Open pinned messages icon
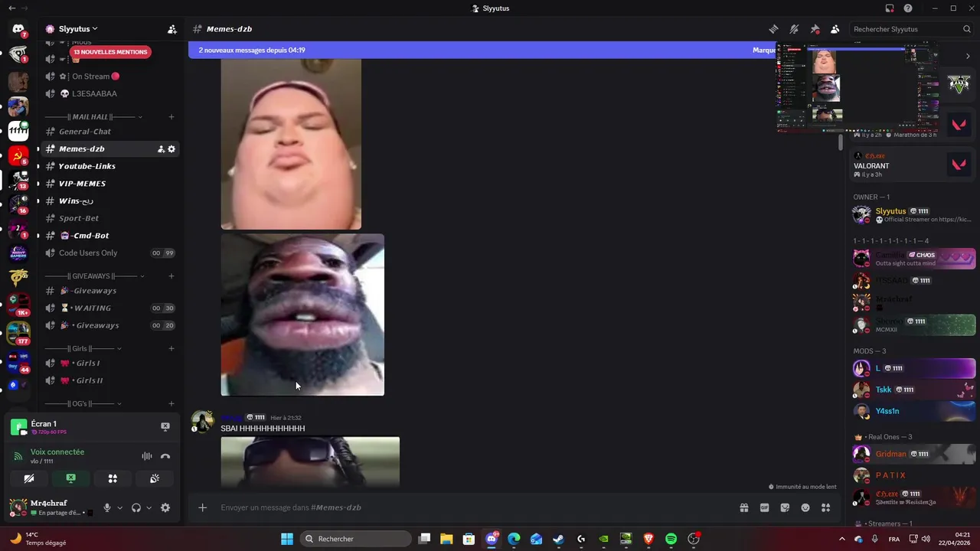The image size is (980, 551). pos(815,29)
